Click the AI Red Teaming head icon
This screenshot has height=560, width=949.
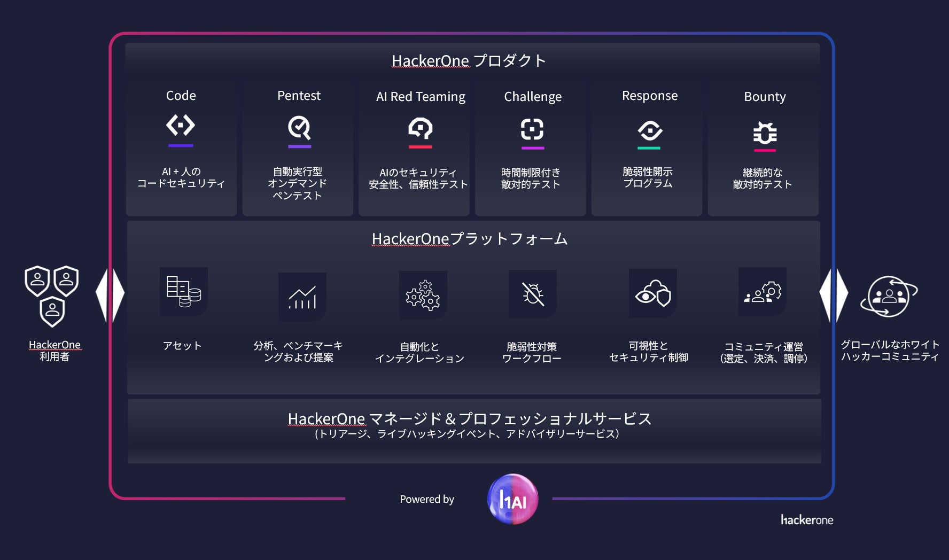(421, 129)
